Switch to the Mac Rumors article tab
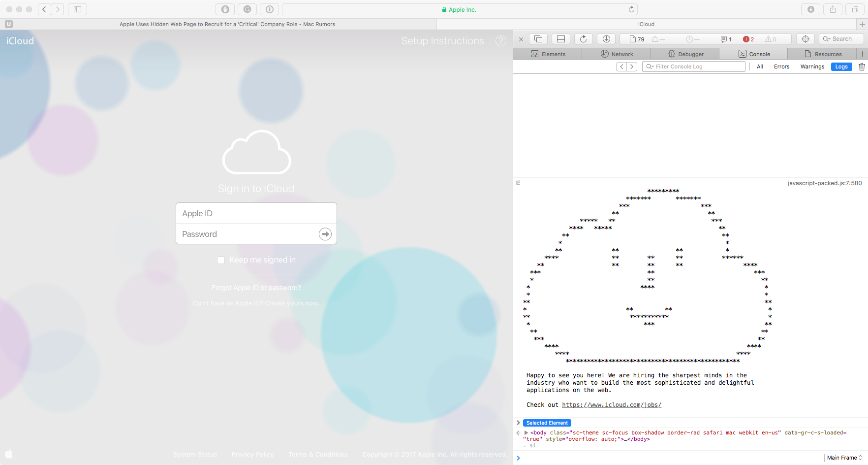Image resolution: width=868 pixels, height=465 pixels. [227, 24]
